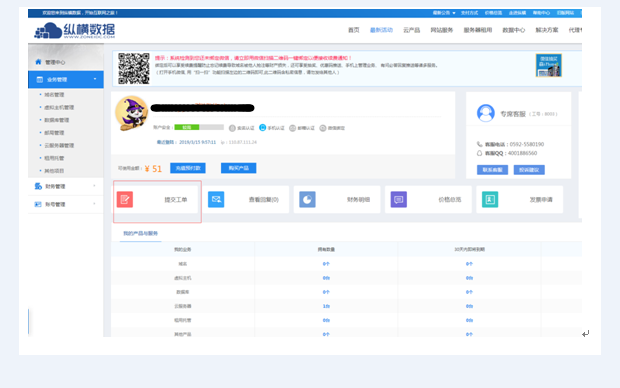Click the phone icon beside 客服电话
The height and width of the screenshot is (388, 620).
tap(479, 144)
